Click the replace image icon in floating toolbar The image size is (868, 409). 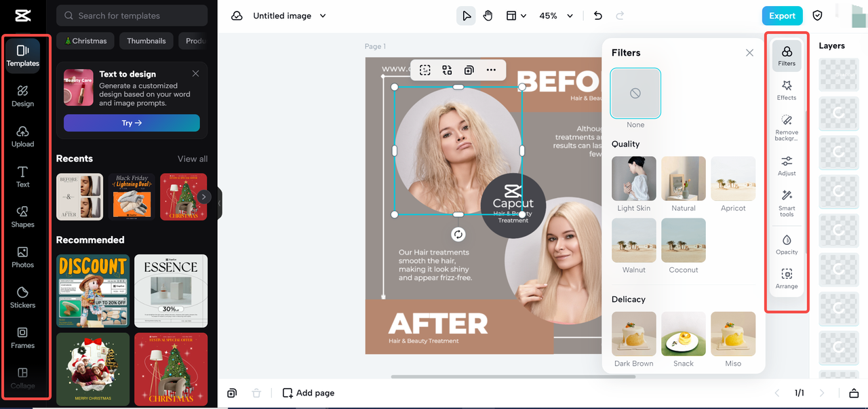(447, 70)
